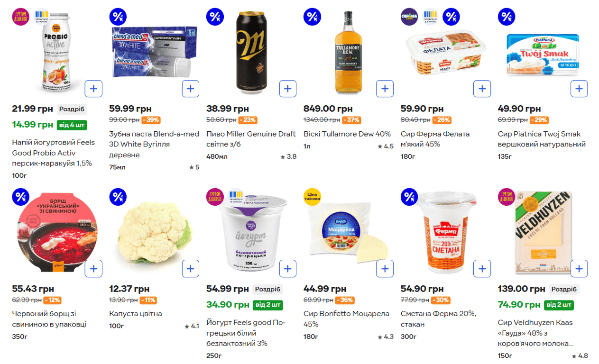Open Пиво Miller Genuine Draft product link
Screen dimensions: 599x364
tap(250, 139)
